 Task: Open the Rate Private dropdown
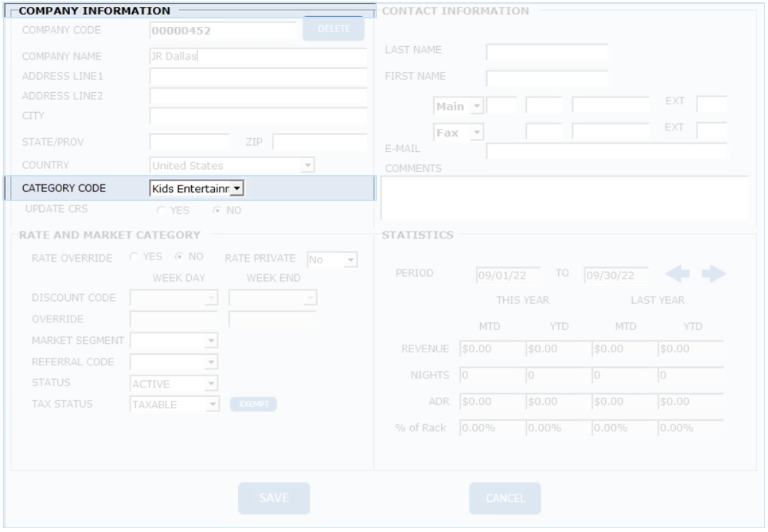(x=350, y=260)
